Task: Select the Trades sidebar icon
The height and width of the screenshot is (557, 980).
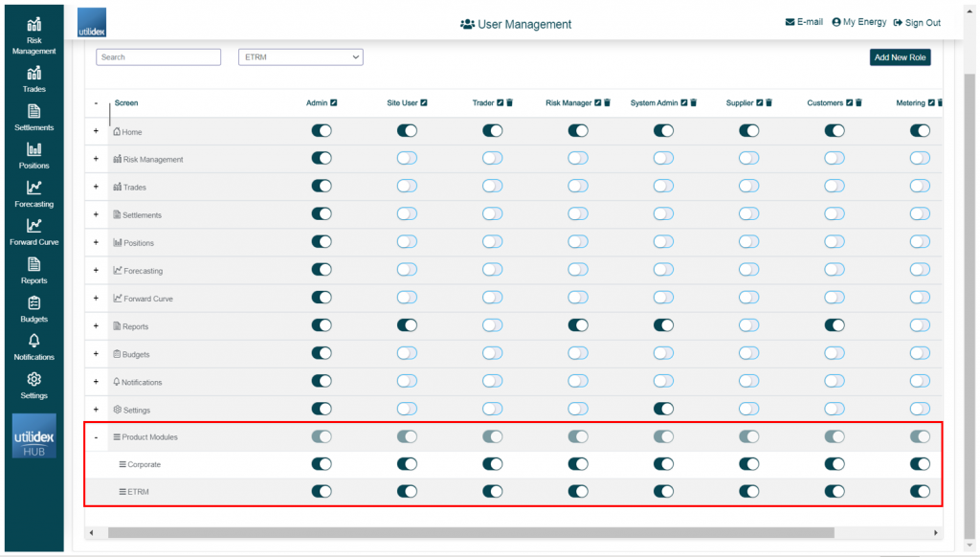Action: 33,78
